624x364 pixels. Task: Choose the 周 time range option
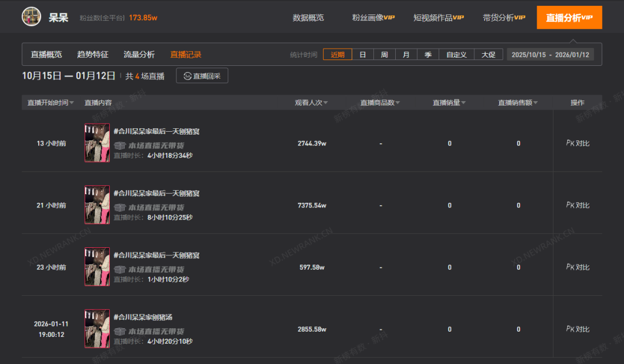[x=384, y=55]
